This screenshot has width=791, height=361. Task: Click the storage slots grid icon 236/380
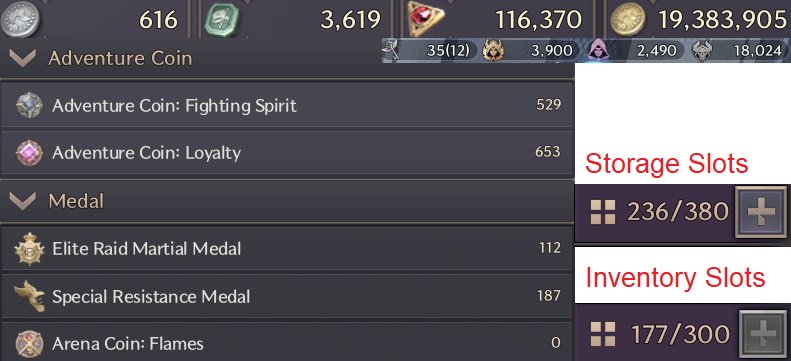tap(603, 212)
